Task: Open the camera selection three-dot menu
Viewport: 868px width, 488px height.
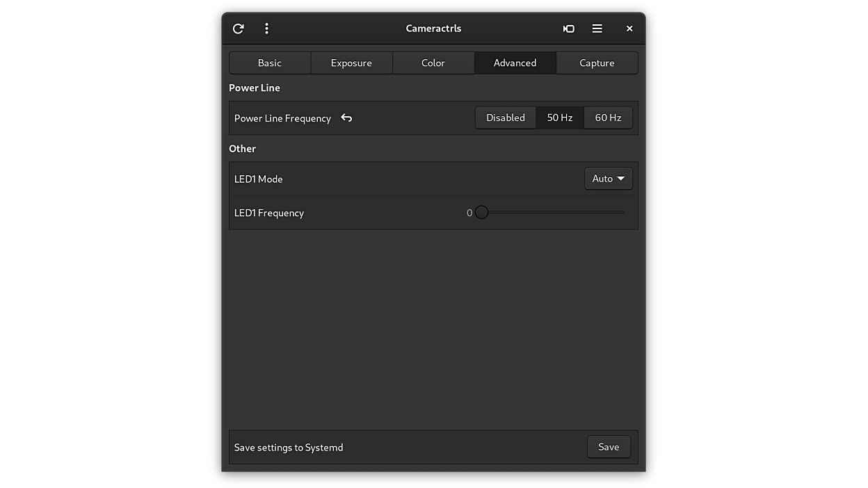Action: pos(266,29)
